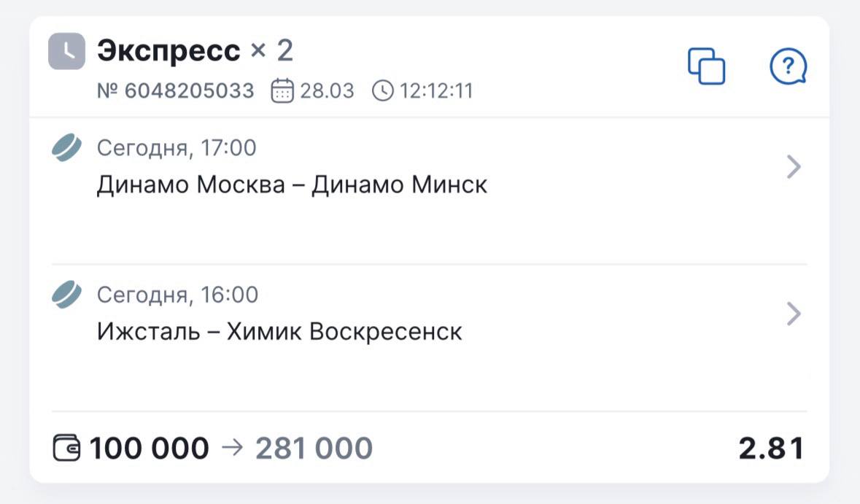860x504 pixels.
Task: Click the stake amount 100 000
Action: (149, 449)
